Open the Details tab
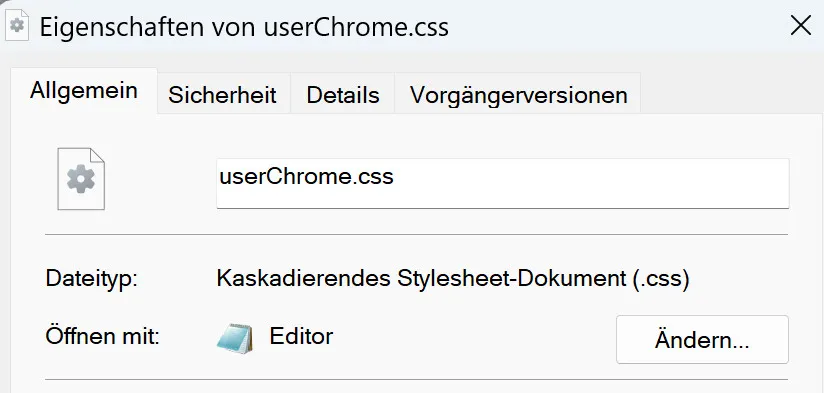This screenshot has height=393, width=824. click(x=343, y=95)
